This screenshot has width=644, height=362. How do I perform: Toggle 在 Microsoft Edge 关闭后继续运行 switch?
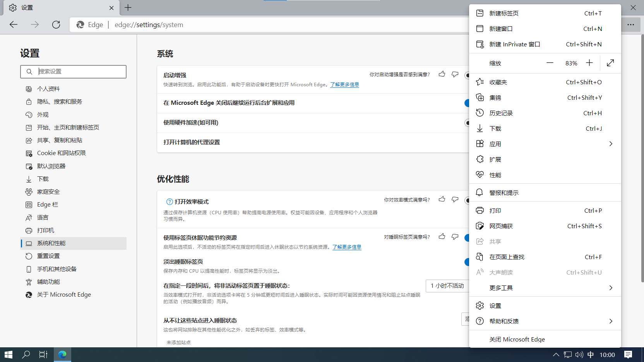pyautogui.click(x=467, y=103)
